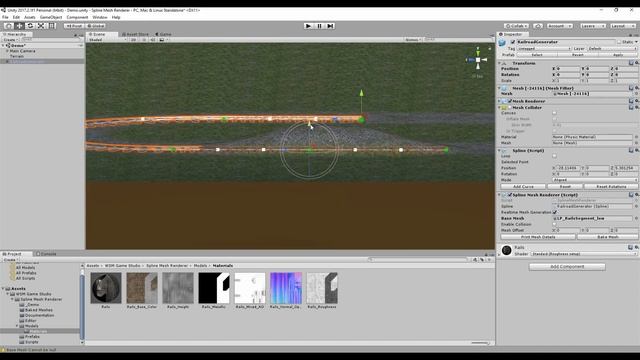Open Mesh Collider help book icon

(x=631, y=107)
